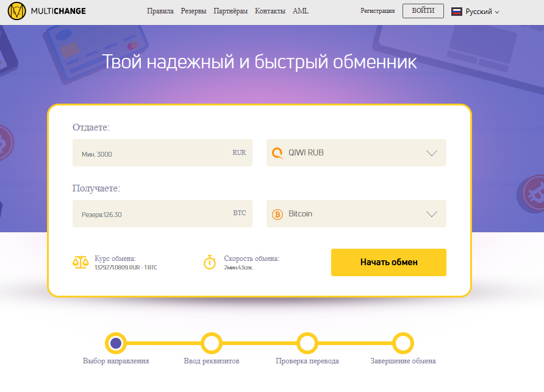Click the Проверка перевода step circle
Screen dimensions: 544x392
coord(307,343)
